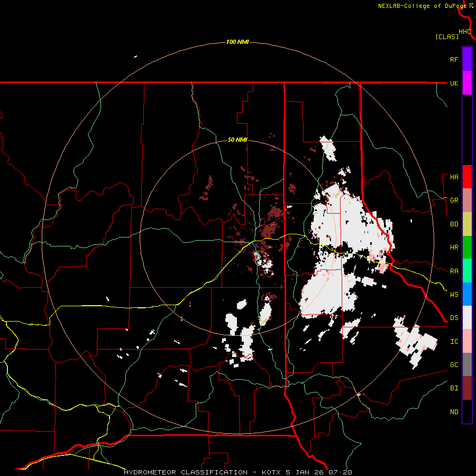This screenshot has height=476, width=476.
Task: Click the HHC product code label
Action: [x=465, y=32]
